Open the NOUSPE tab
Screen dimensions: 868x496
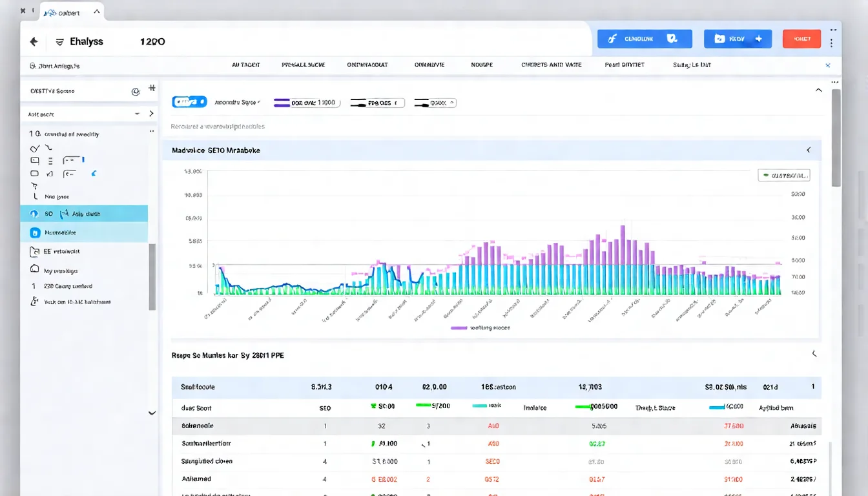(x=482, y=65)
